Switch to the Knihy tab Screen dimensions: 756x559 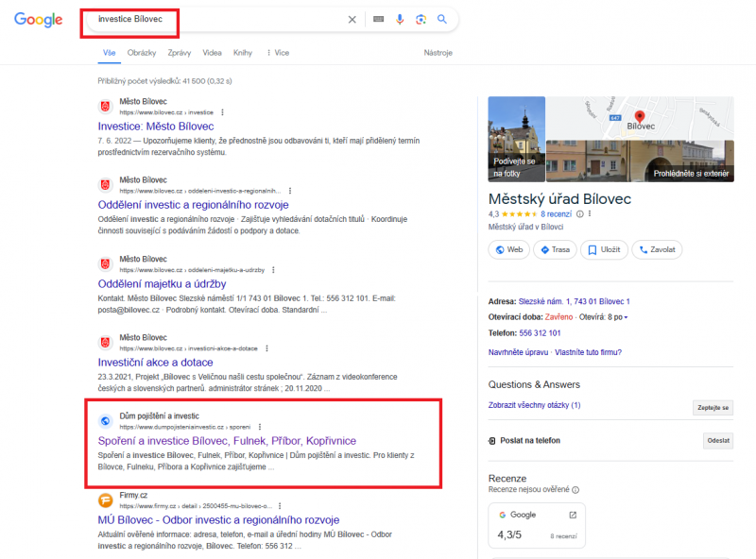click(x=243, y=53)
